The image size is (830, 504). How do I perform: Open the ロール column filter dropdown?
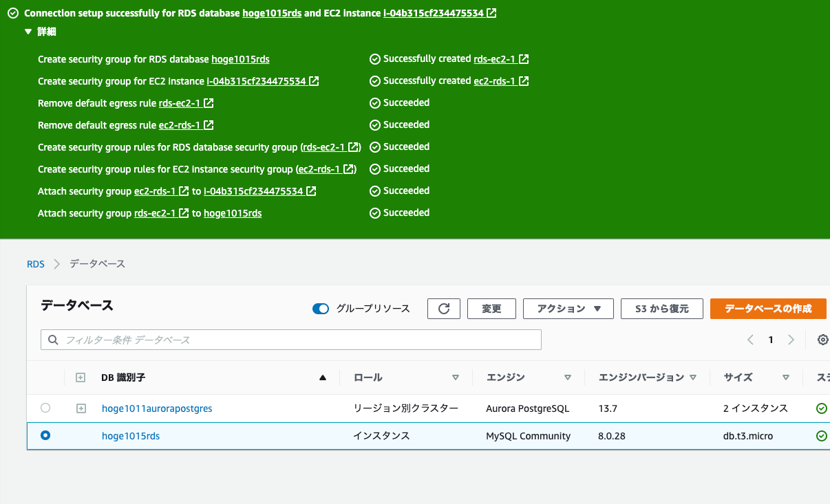click(456, 377)
